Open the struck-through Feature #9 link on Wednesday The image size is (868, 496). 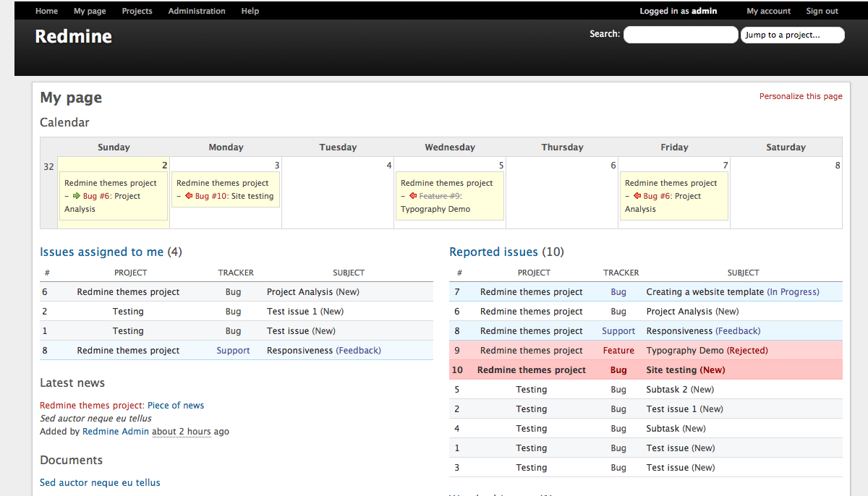coord(440,196)
